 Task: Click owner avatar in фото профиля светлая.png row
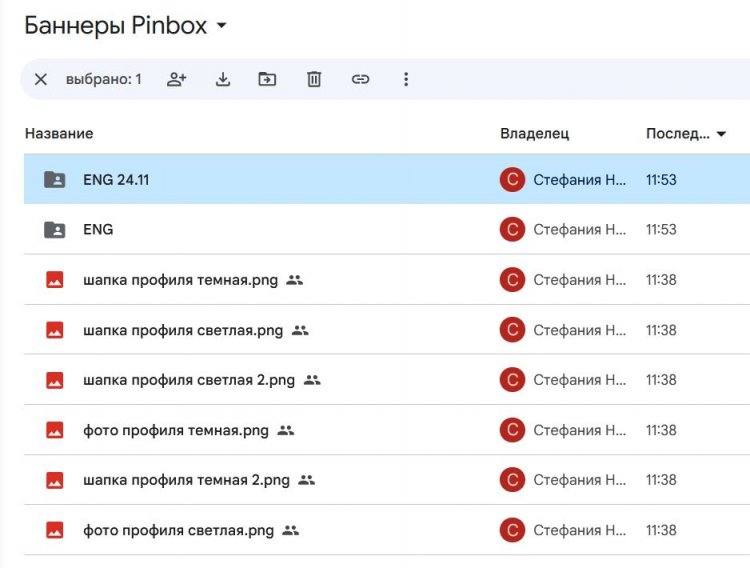coord(512,530)
